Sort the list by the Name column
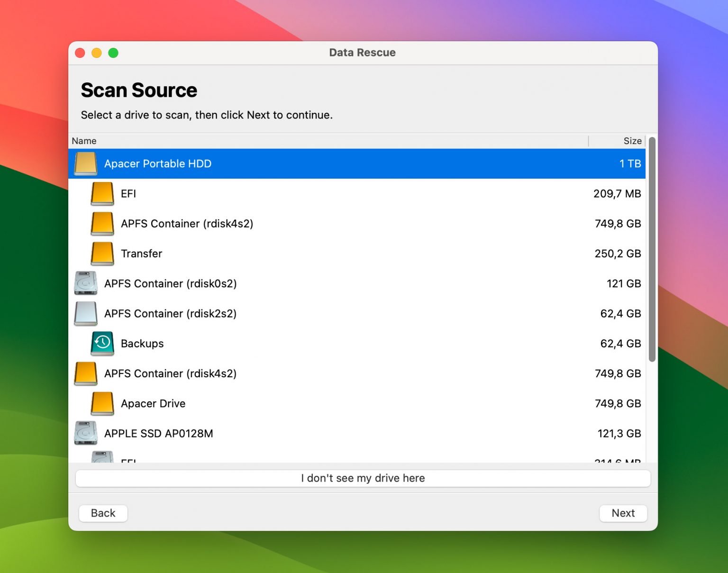The image size is (728, 573). (84, 141)
